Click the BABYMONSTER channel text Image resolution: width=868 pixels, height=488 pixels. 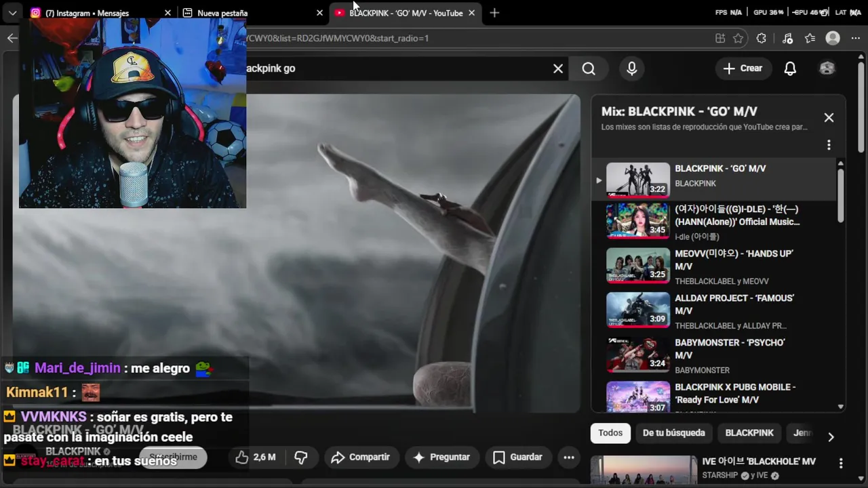(702, 370)
